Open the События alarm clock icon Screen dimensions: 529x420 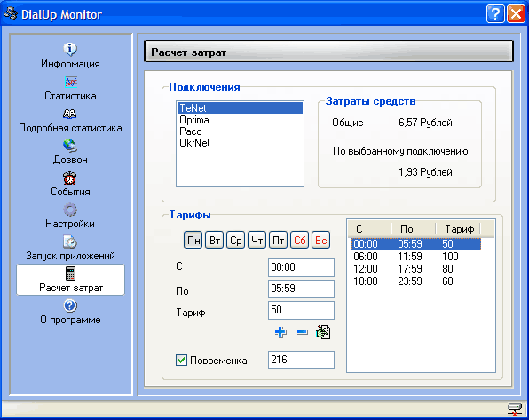70,178
